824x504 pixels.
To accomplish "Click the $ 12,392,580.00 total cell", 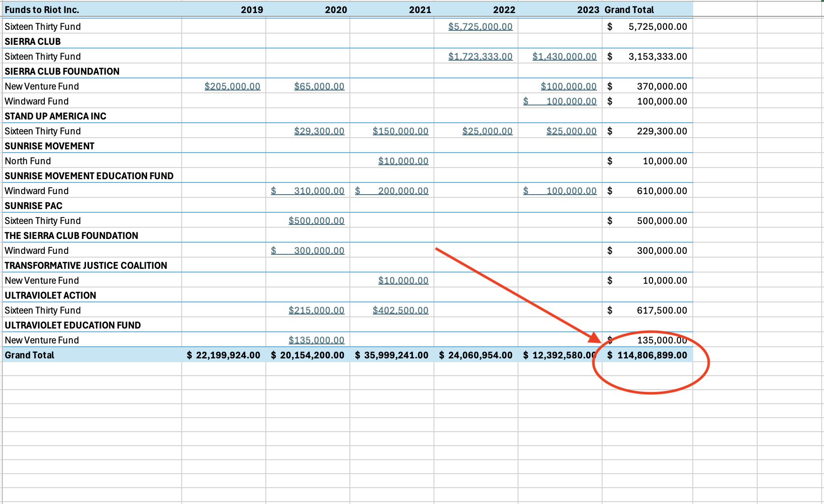I will (560, 355).
